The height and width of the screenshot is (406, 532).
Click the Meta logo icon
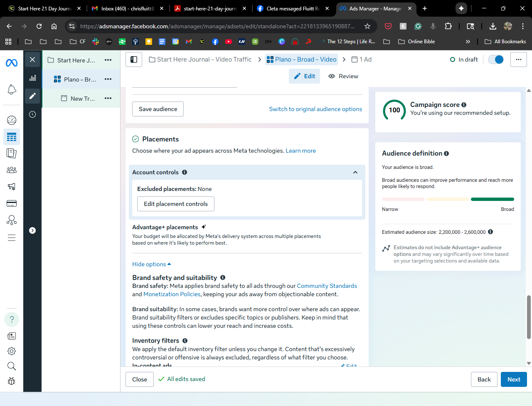click(12, 63)
